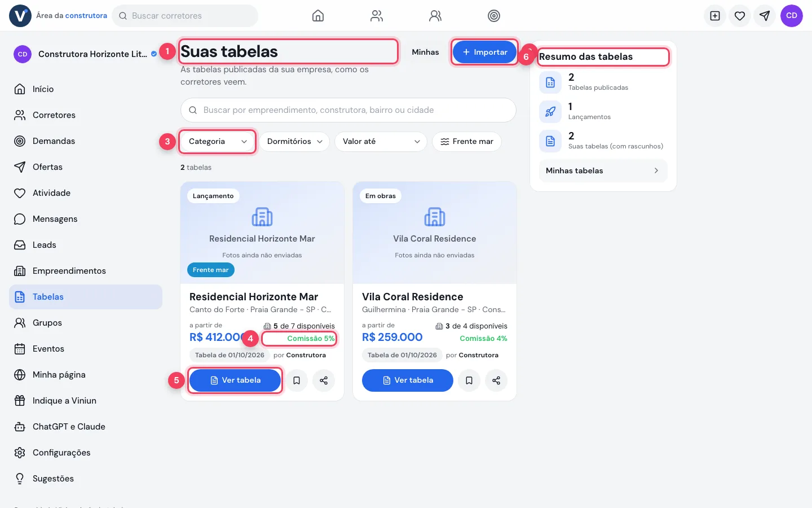Click Ver tabela for Vila Coral Residence
Viewport: 812px width, 508px height.
tap(408, 380)
